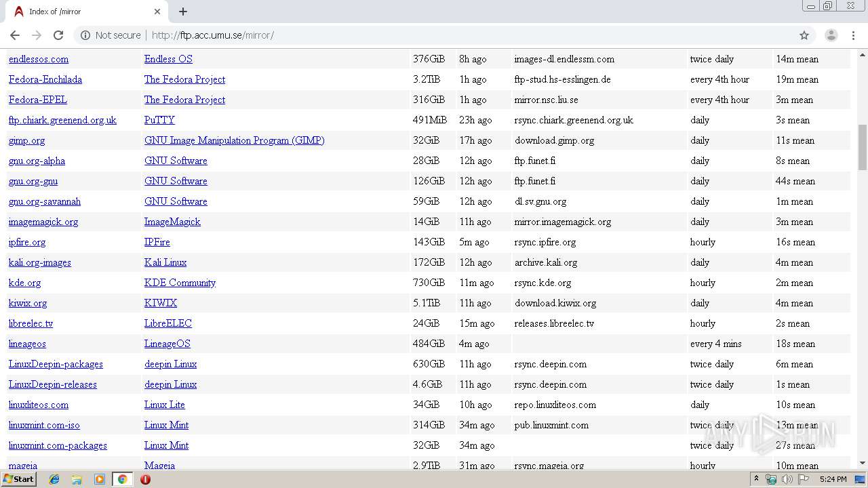Go back using the browser back arrow
This screenshot has width=868, height=488.
[x=15, y=35]
